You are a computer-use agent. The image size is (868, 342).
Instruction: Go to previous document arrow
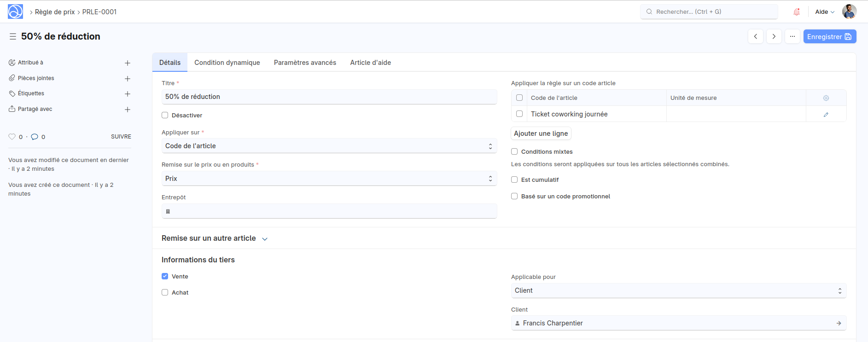755,36
